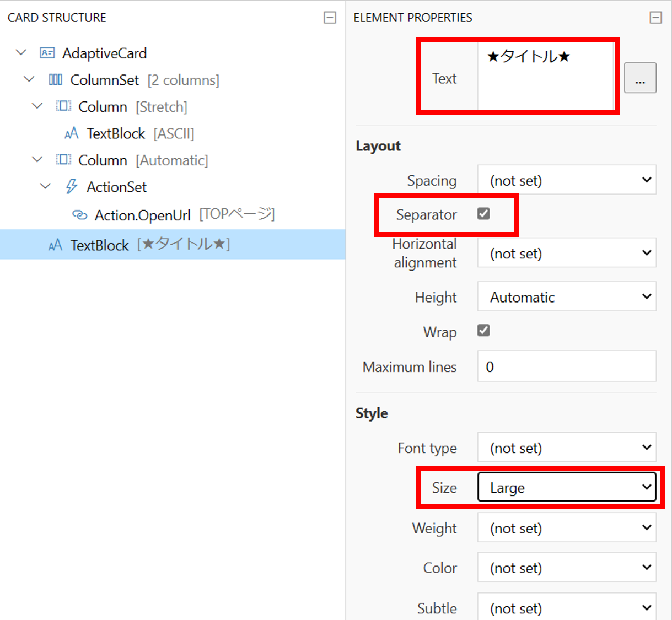The height and width of the screenshot is (620, 672).
Task: Toggle the Separator checkbox
Action: [x=483, y=214]
